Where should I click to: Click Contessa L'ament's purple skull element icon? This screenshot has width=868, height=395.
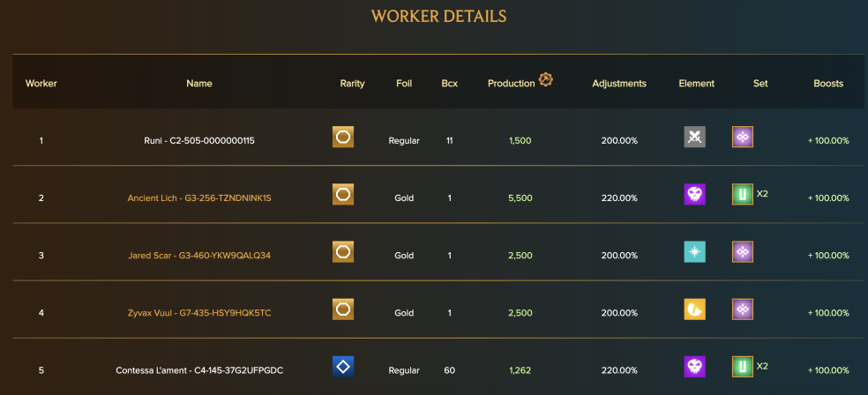click(695, 367)
